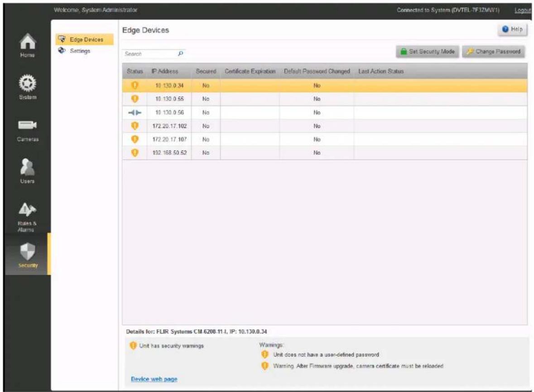Open the System gear icon
Viewport: 534px width, 392px height.
(x=27, y=83)
